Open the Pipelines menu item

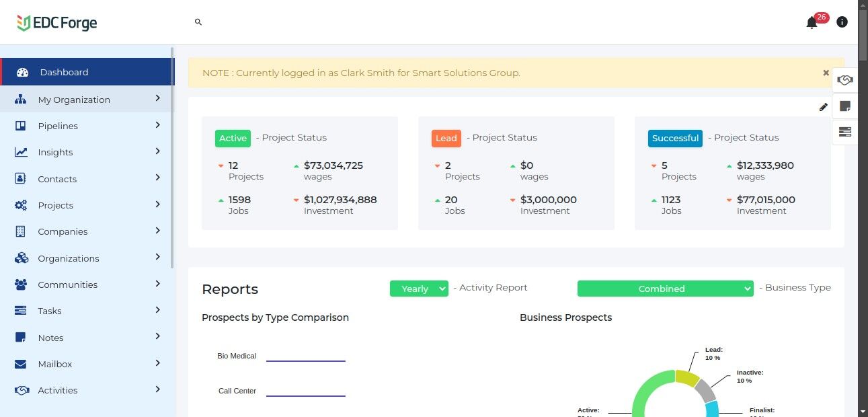point(87,126)
